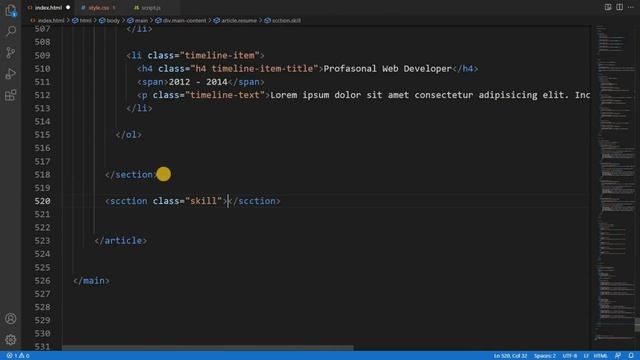The width and height of the screenshot is (640, 360).
Task: Click the open preview to the side icon
Action: tap(608, 7)
